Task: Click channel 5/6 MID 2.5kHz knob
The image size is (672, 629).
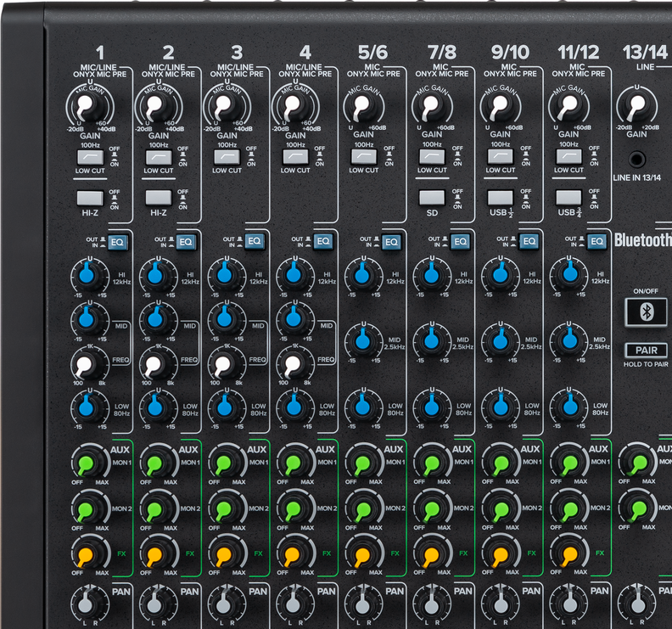Action: pyautogui.click(x=363, y=341)
